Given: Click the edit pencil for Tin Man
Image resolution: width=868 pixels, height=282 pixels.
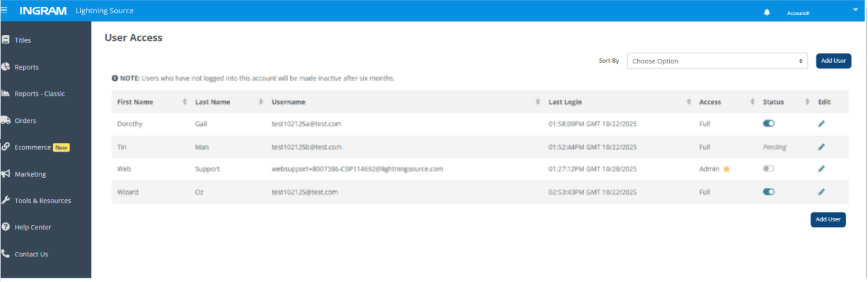Looking at the screenshot, I should pyautogui.click(x=822, y=147).
